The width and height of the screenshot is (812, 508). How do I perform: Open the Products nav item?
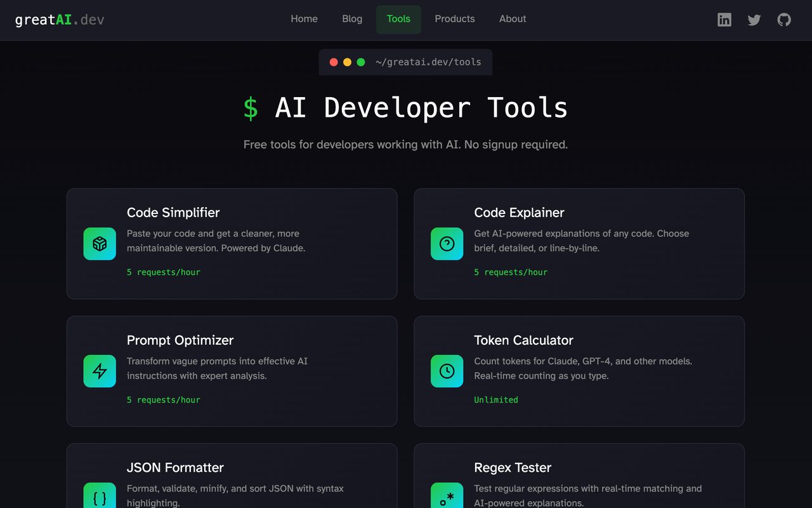[455, 19]
